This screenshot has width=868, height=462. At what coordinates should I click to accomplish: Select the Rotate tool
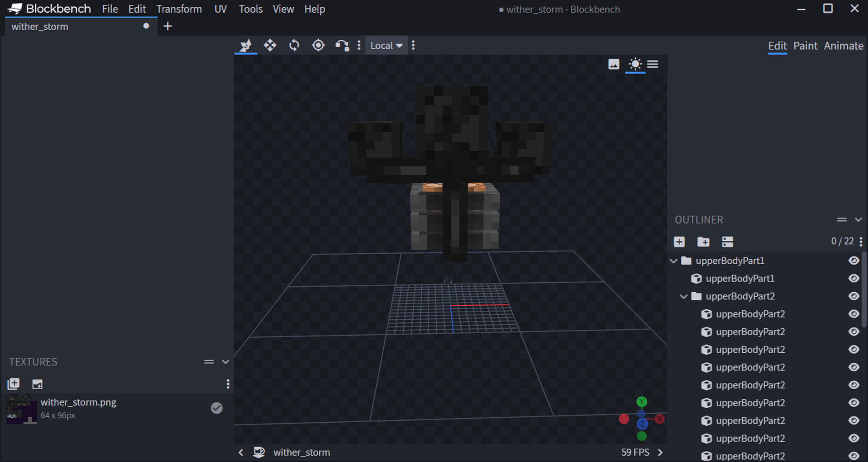click(x=294, y=45)
